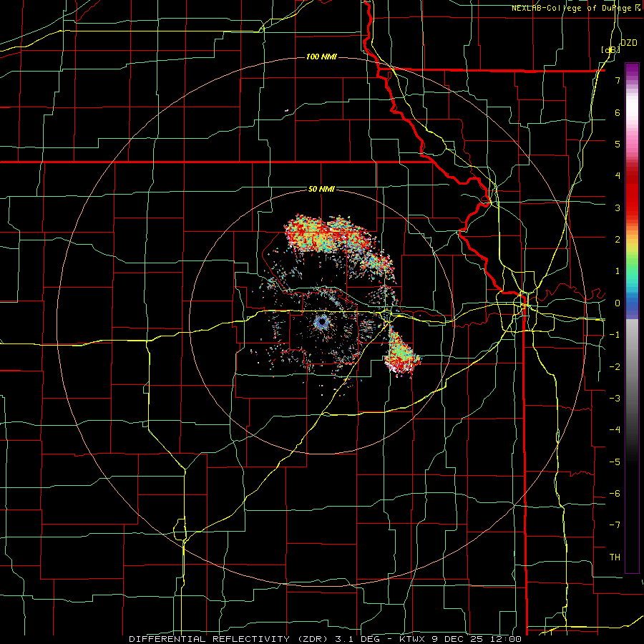Click the blue radar site ring at center
This screenshot has height=644, width=644.
pos(321,322)
